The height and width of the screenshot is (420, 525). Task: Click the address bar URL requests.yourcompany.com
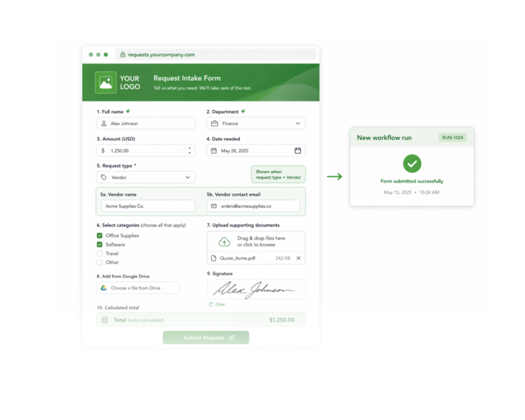[x=161, y=55]
